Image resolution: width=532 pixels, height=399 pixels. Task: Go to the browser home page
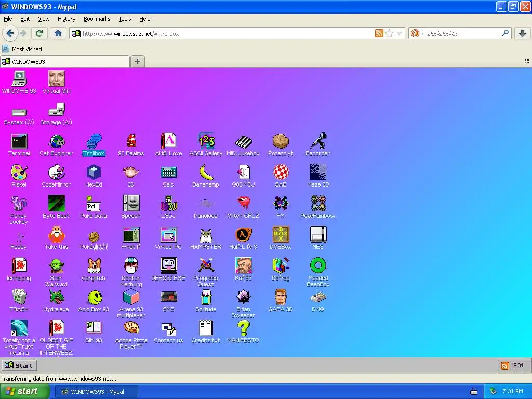pyautogui.click(x=58, y=33)
